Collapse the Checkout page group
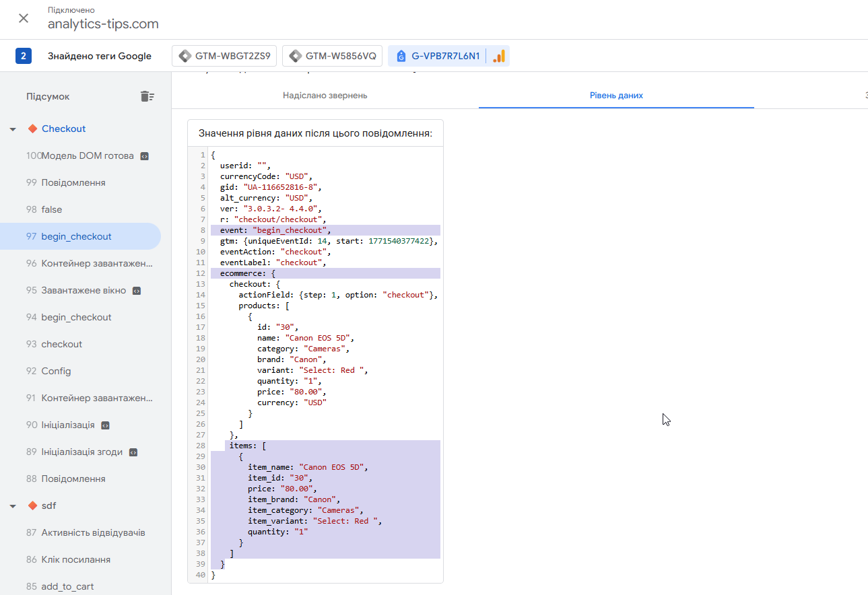 tap(13, 129)
